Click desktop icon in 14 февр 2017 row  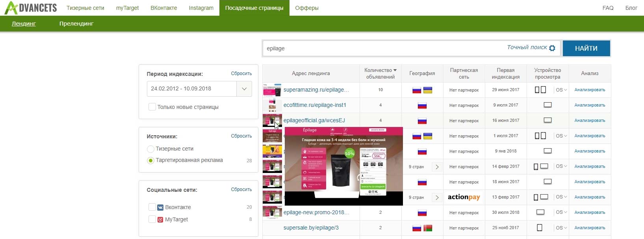click(x=544, y=166)
